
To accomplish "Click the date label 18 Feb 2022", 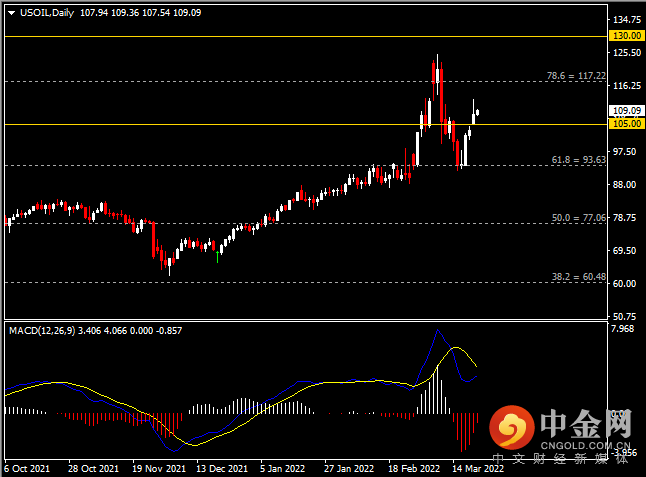I will 414,469.
